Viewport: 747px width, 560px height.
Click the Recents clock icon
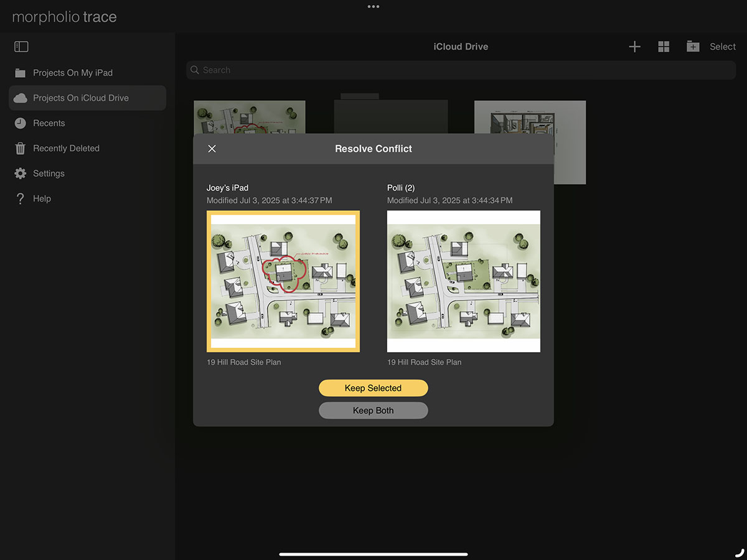coord(21,123)
